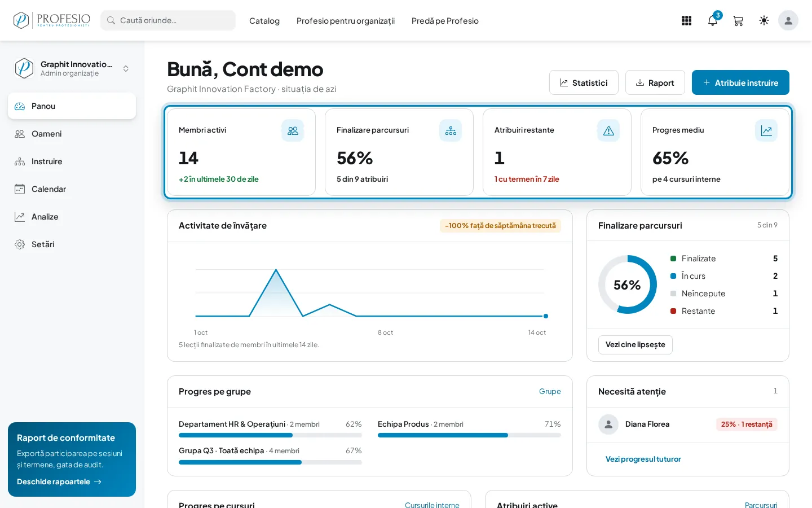Click the Restante red legend swatch
Screen dimensions: 812x508
[673, 311]
